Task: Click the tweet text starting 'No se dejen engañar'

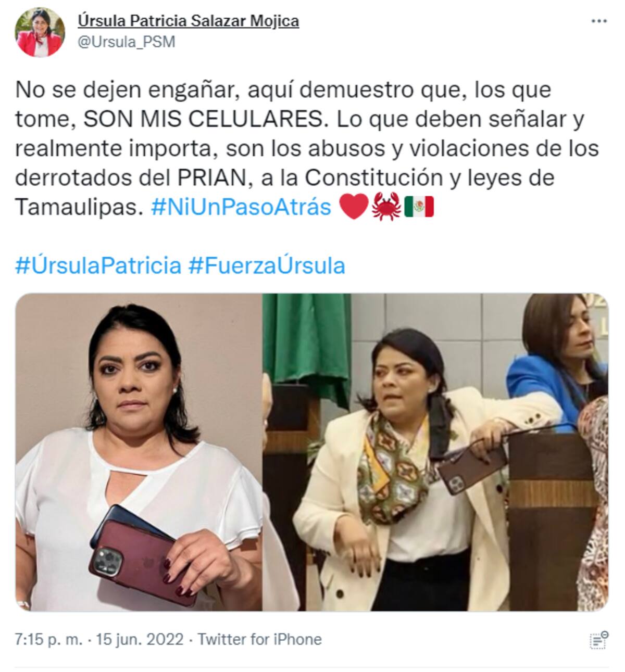Action: (307, 148)
